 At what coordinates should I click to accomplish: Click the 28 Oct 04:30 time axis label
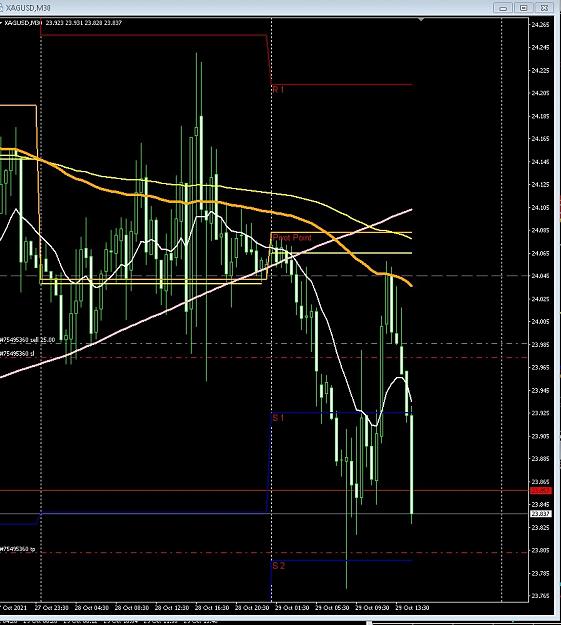coord(91,608)
